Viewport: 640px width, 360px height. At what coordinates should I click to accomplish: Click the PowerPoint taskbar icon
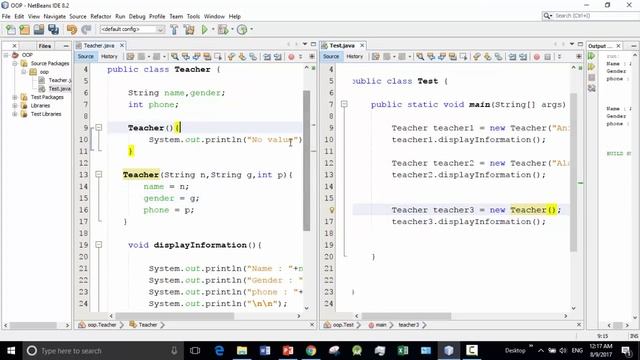[x=288, y=351]
